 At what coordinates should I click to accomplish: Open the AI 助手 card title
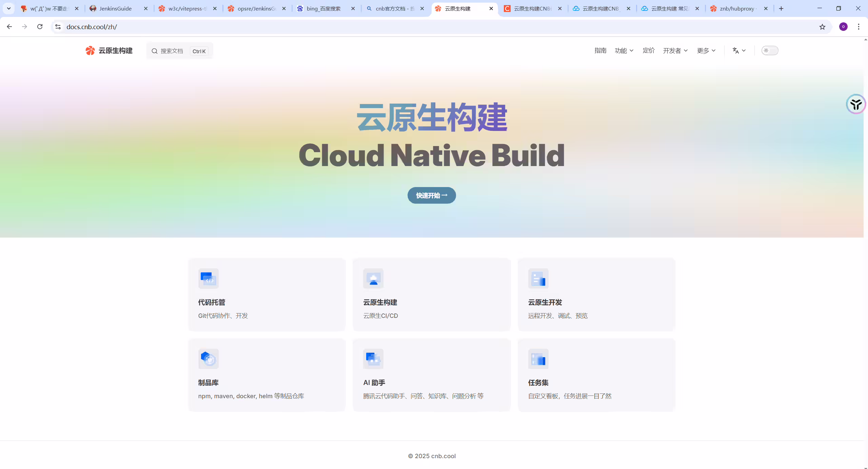point(374,383)
